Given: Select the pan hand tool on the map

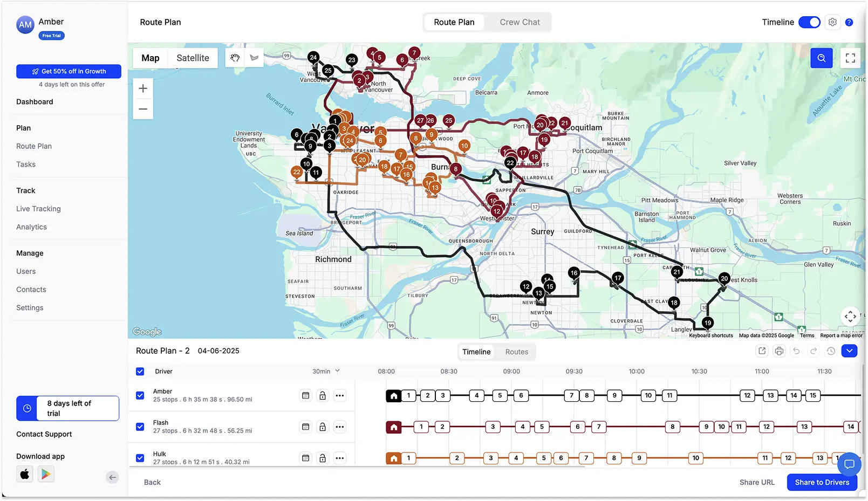Looking at the screenshot, I should [235, 57].
